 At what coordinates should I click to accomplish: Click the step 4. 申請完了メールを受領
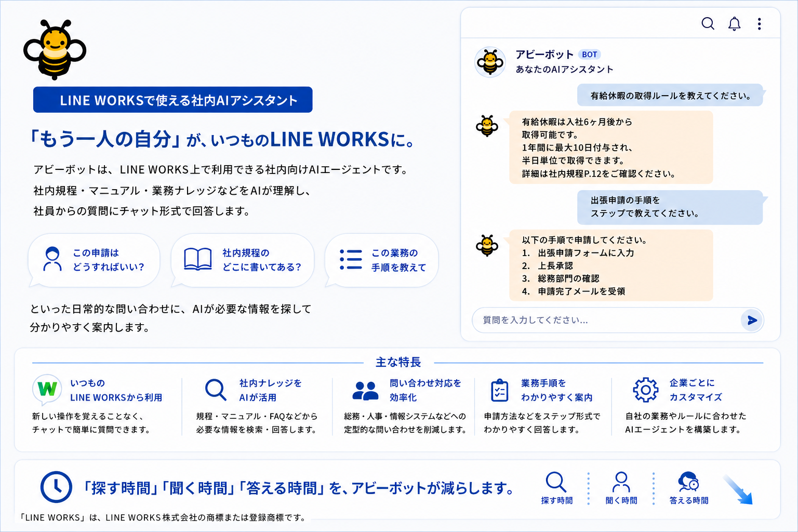point(574,291)
